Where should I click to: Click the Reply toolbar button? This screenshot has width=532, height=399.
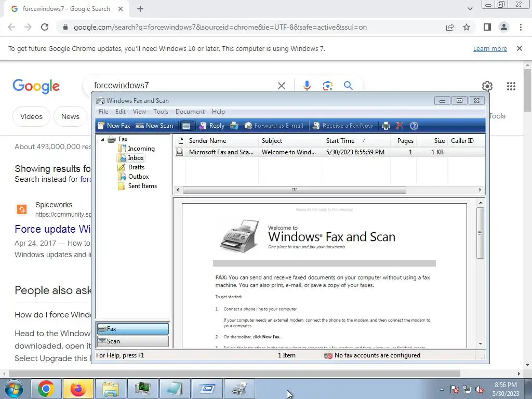click(x=212, y=126)
